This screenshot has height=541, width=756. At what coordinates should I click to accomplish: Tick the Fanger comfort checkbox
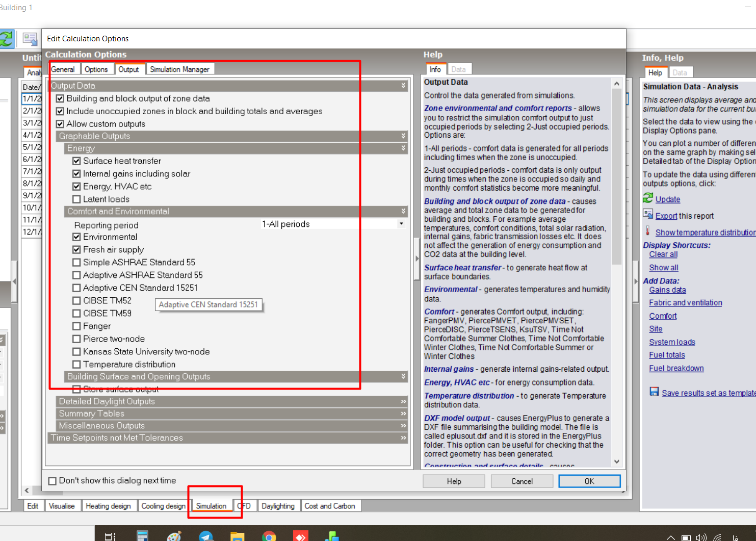click(76, 326)
